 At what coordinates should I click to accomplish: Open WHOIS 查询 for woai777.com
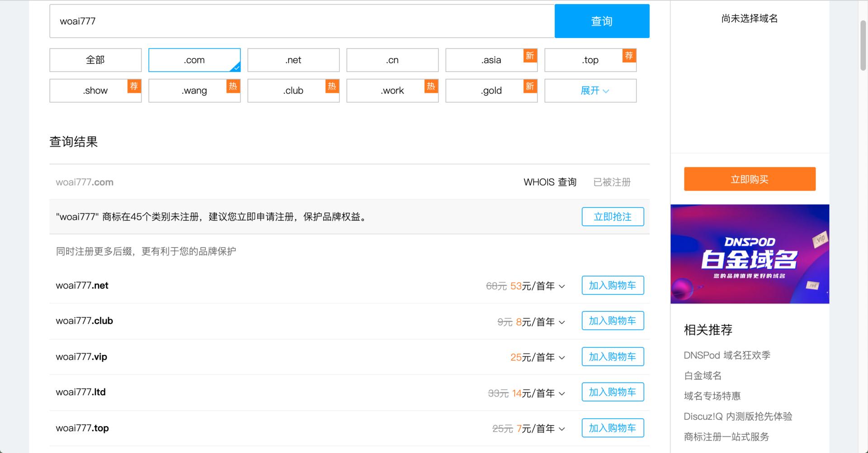pyautogui.click(x=550, y=182)
